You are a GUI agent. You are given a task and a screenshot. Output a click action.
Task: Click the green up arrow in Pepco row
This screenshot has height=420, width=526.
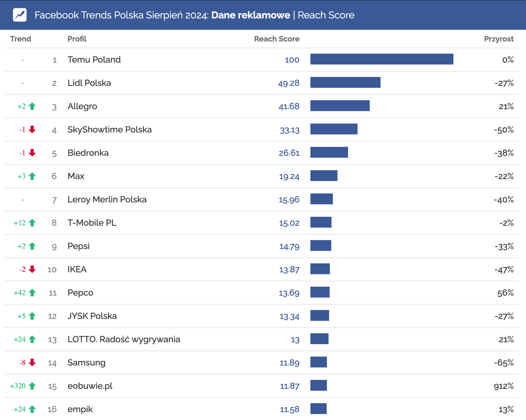pyautogui.click(x=32, y=293)
